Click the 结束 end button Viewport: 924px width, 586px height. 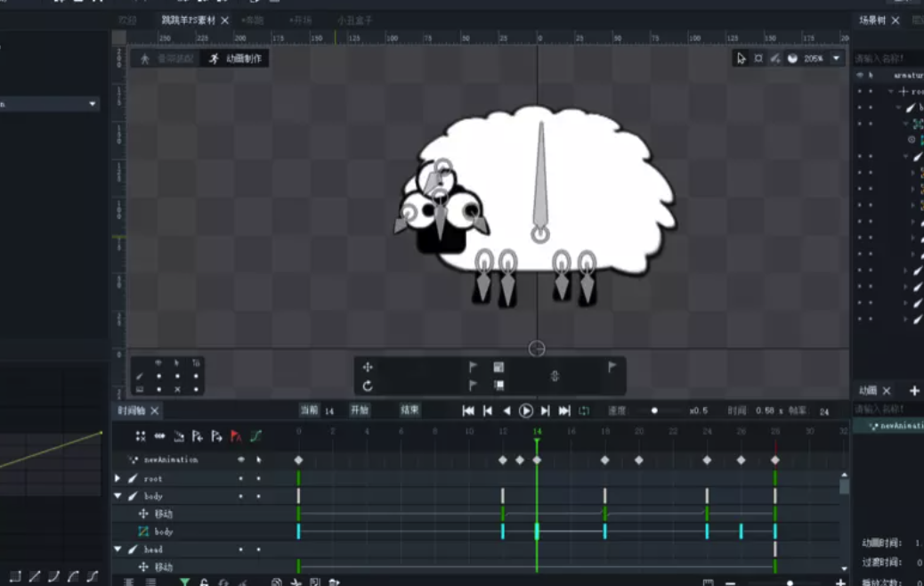[x=409, y=411]
